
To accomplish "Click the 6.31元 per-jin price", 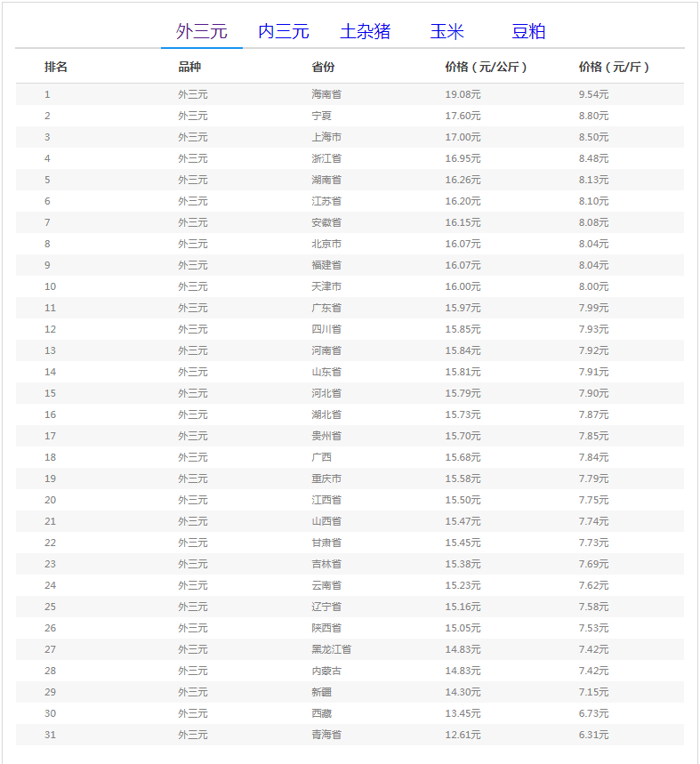I will tap(593, 735).
